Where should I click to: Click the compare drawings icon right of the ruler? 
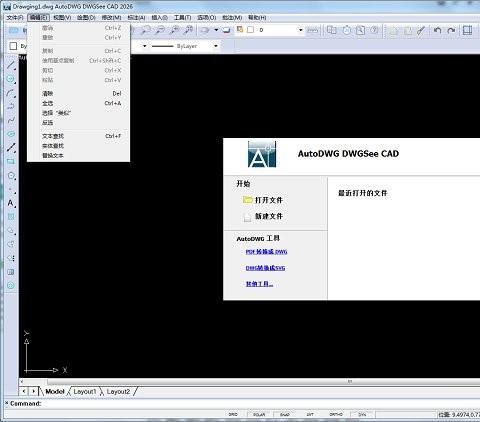pyautogui.click(x=331, y=30)
